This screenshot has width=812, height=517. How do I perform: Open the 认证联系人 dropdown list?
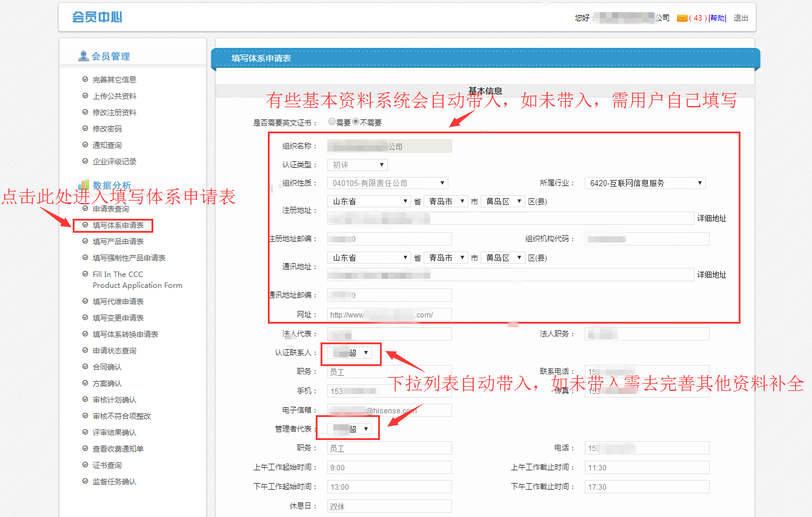(x=350, y=352)
